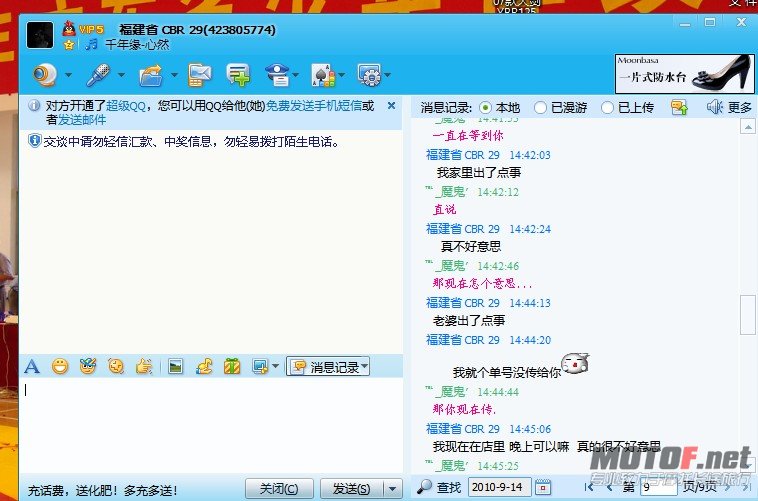This screenshot has width=758, height=501.
Task: Open the 更多 menu
Action: tap(739, 107)
